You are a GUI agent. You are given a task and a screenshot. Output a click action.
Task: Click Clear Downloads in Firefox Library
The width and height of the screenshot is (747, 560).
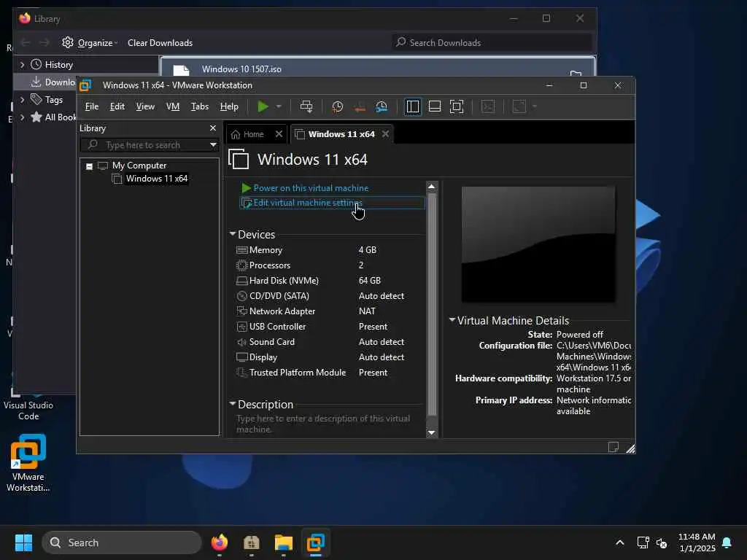point(160,43)
